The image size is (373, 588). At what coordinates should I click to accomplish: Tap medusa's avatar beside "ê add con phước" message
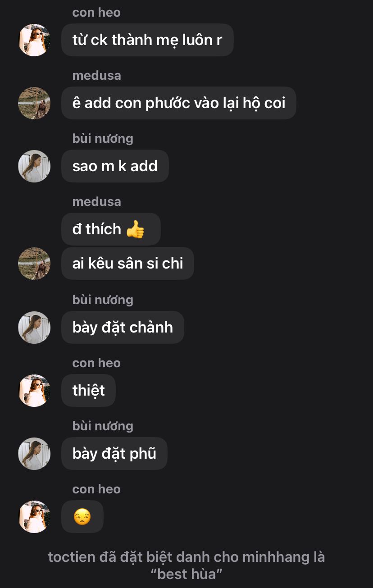[34, 103]
